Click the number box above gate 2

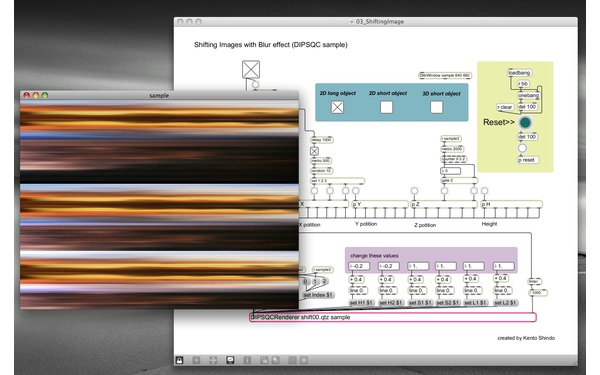tap(451, 171)
